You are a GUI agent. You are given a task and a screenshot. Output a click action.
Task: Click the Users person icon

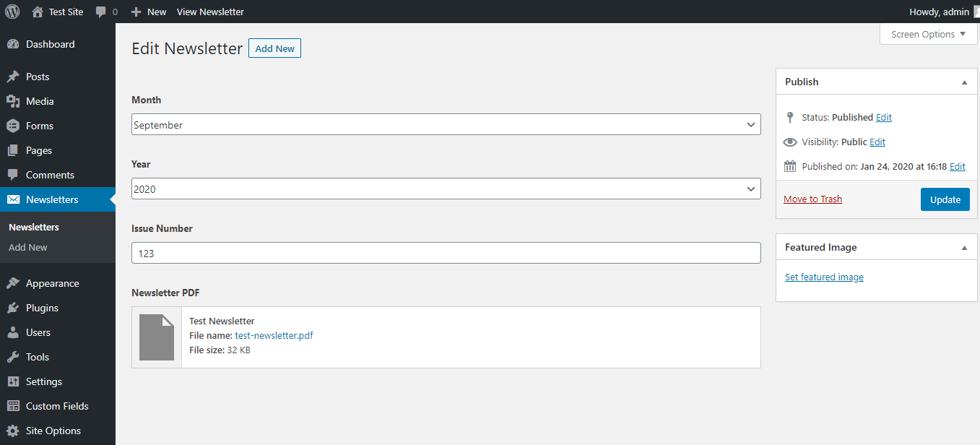tap(12, 332)
